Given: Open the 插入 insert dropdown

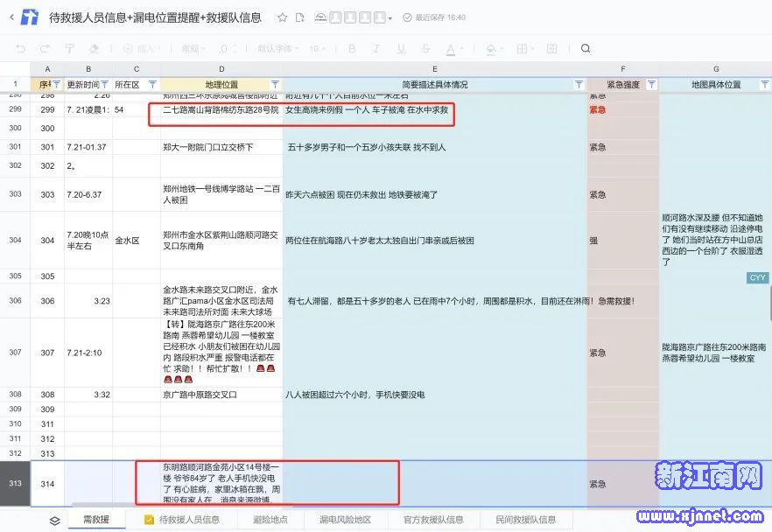Looking at the screenshot, I should (x=140, y=48).
